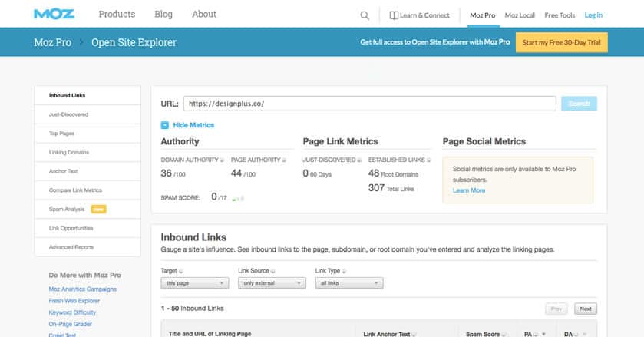Viewport: 644px width, 337px height.
Task: Select Top Pages in the sidebar
Action: pyautogui.click(x=88, y=133)
